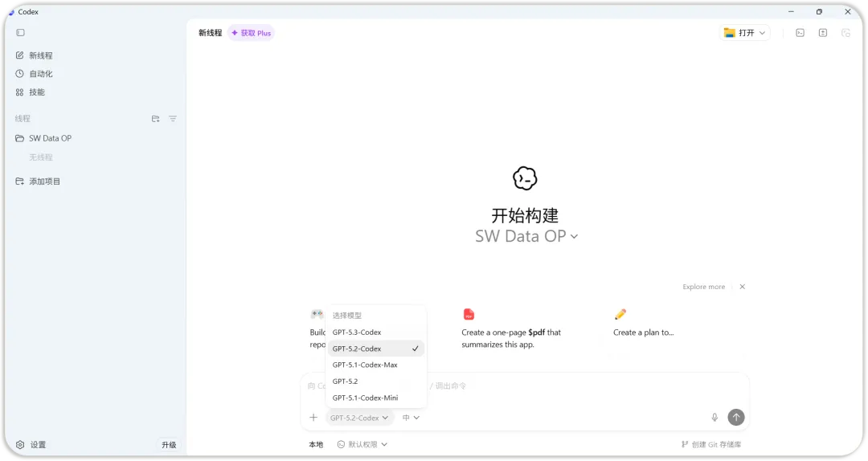Click the send arrow button
This screenshot has width=868, height=461.
pos(735,418)
